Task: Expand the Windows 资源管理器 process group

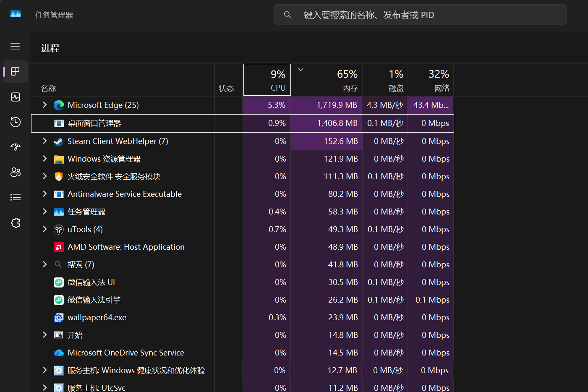Action: pyautogui.click(x=45, y=159)
